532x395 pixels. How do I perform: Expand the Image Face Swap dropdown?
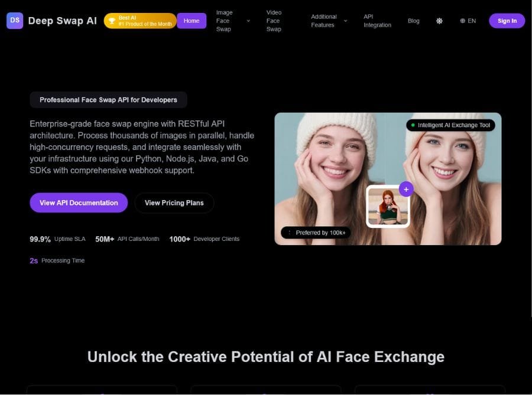click(x=248, y=21)
